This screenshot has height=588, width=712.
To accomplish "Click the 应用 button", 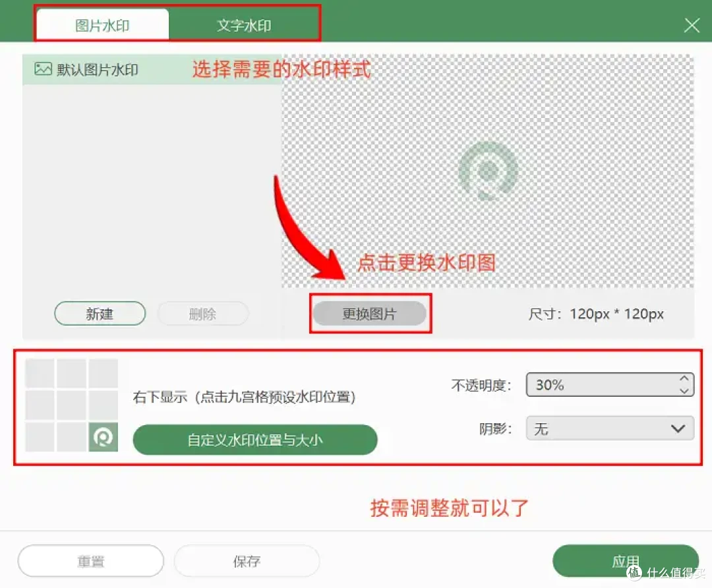I will [x=625, y=561].
